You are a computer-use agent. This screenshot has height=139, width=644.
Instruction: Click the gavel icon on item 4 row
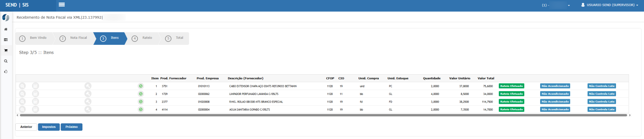pyautogui.click(x=88, y=110)
